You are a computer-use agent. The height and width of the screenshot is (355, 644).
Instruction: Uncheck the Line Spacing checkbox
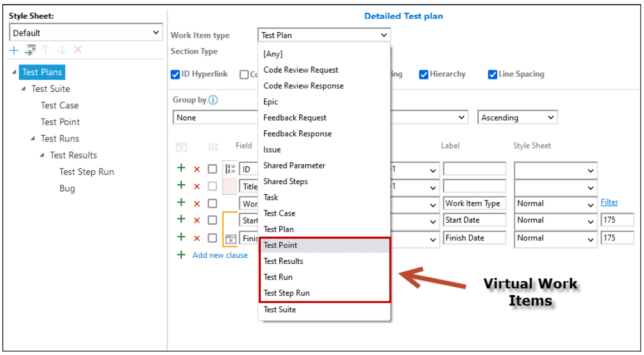point(493,74)
